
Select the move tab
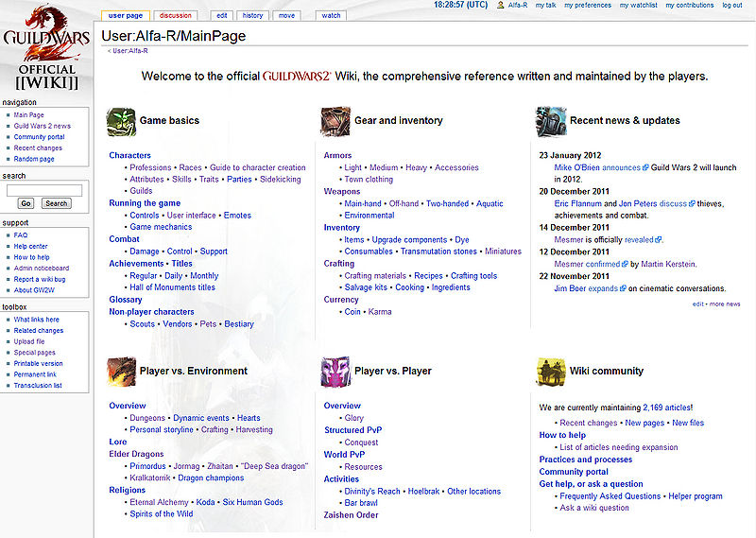pyautogui.click(x=286, y=15)
